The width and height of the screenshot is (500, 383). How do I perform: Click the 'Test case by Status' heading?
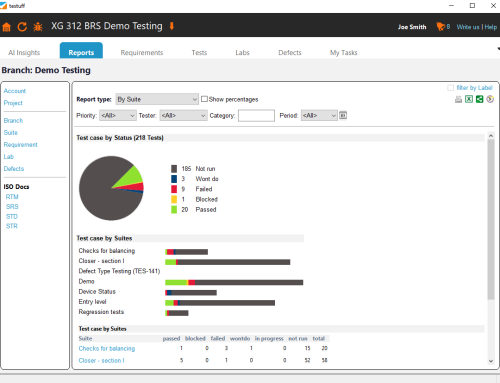point(120,138)
